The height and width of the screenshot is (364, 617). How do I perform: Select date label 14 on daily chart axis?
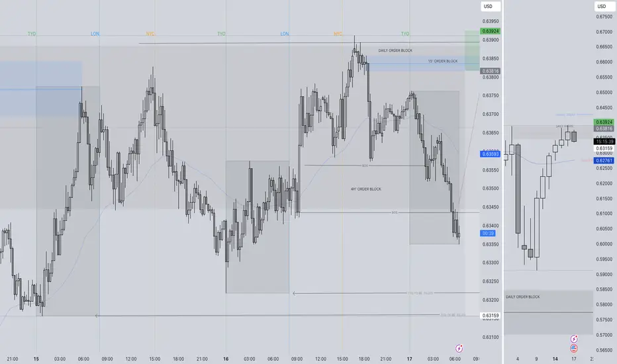click(555, 359)
